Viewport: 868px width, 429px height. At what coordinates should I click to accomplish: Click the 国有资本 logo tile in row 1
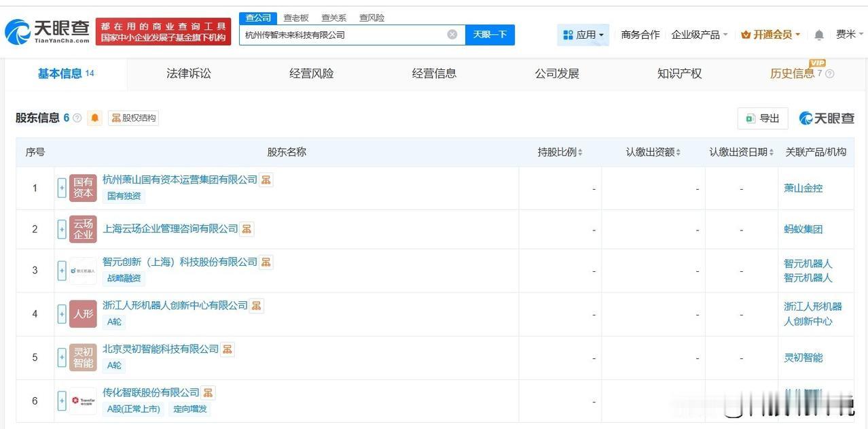coord(84,188)
